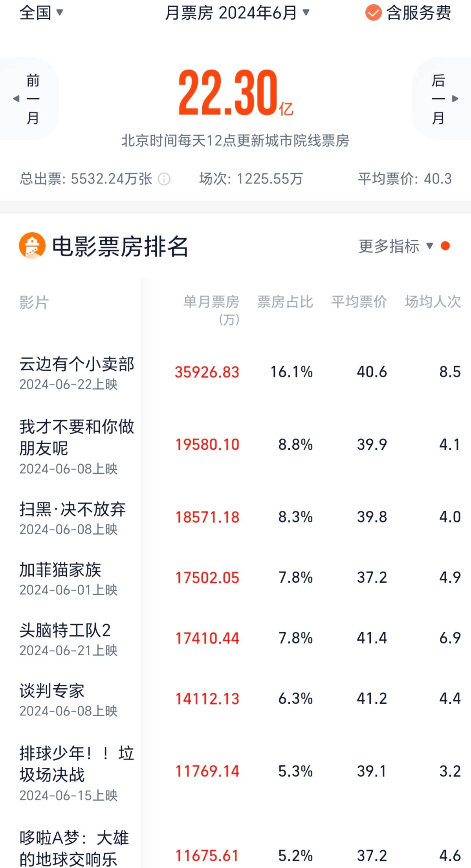Click the orange 电影票房排名 logo icon
This screenshot has width=471, height=868.
point(32,246)
